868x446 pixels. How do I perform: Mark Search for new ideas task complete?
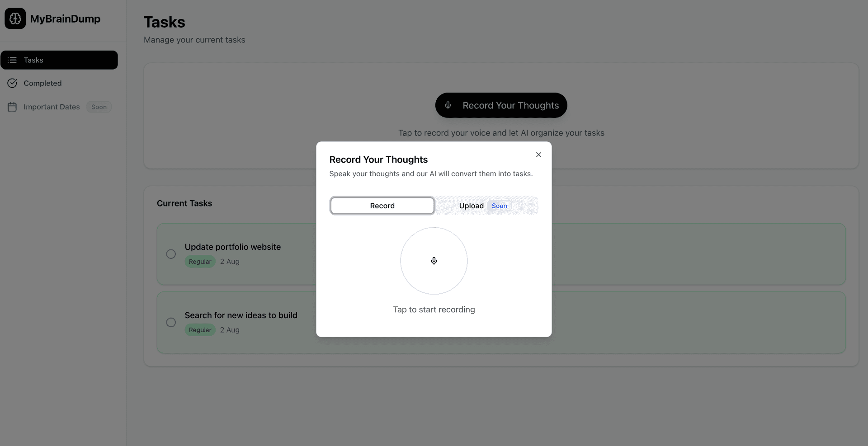tap(171, 322)
